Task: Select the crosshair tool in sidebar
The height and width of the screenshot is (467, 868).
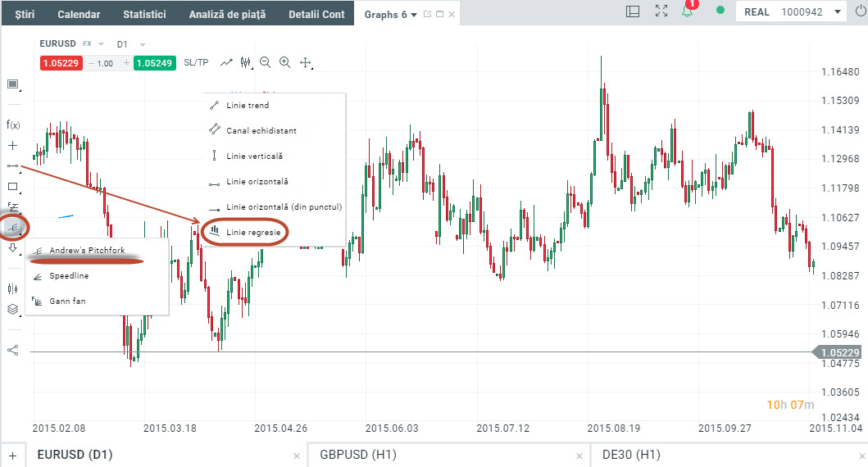Action: [12, 145]
